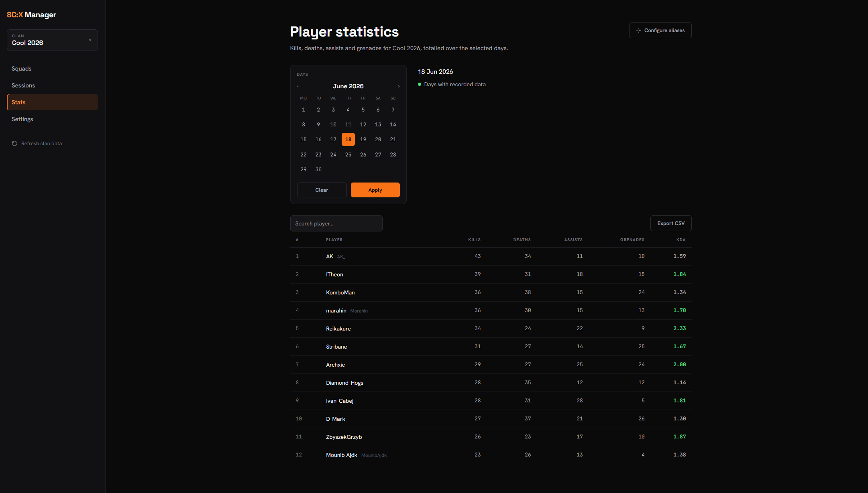This screenshot has height=493, width=868.
Task: Click the Configure aliases button
Action: [660, 30]
